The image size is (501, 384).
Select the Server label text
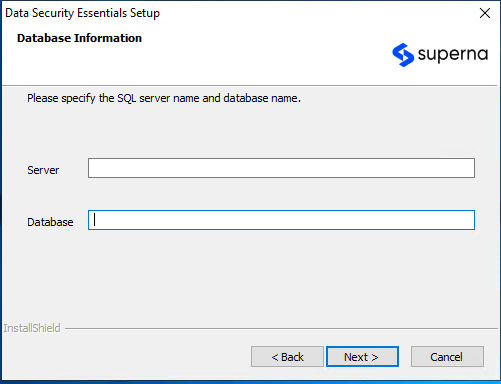coord(43,170)
